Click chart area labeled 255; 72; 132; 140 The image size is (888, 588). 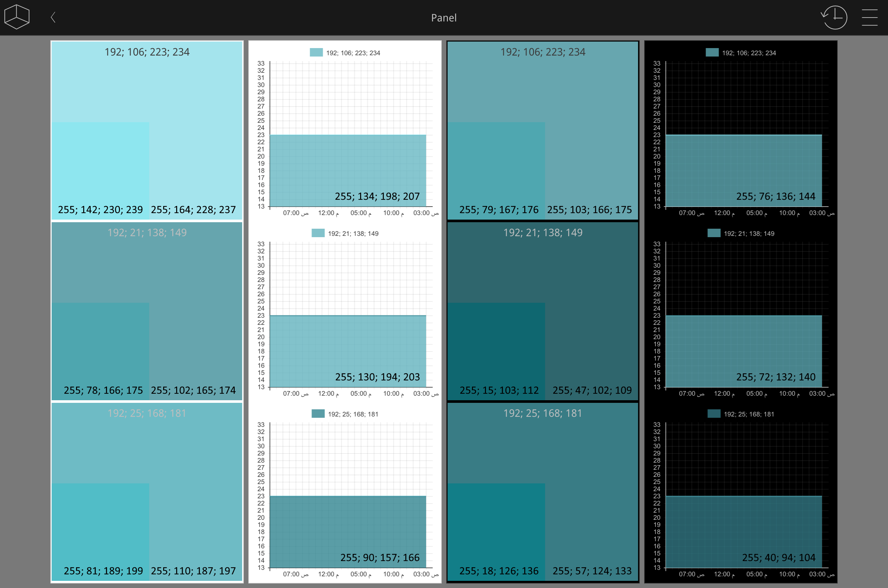(744, 351)
